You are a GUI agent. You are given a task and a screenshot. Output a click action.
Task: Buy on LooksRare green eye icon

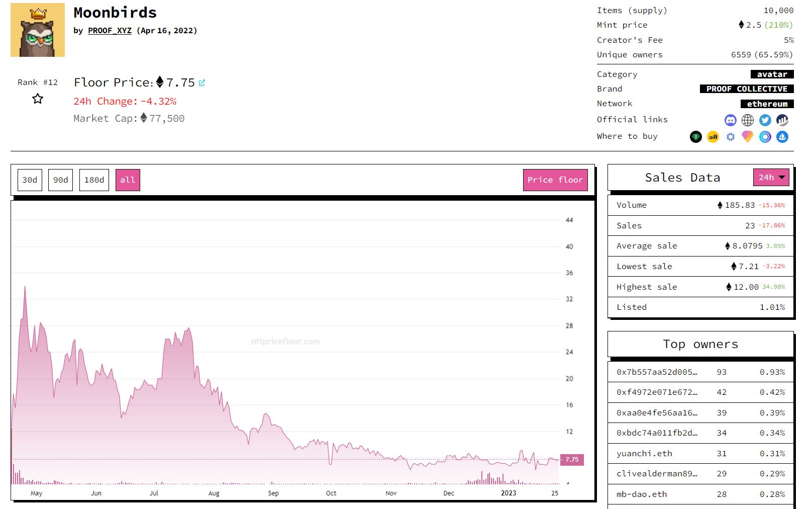point(695,137)
